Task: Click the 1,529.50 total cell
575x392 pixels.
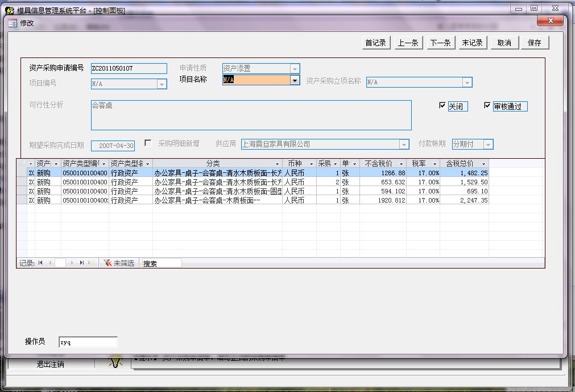Action: coord(464,182)
